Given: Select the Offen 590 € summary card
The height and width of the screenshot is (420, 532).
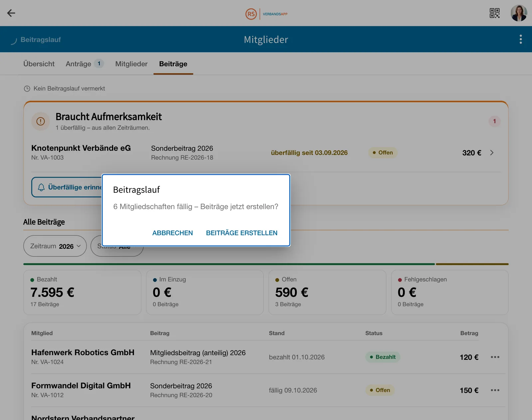Looking at the screenshot, I should [x=327, y=292].
